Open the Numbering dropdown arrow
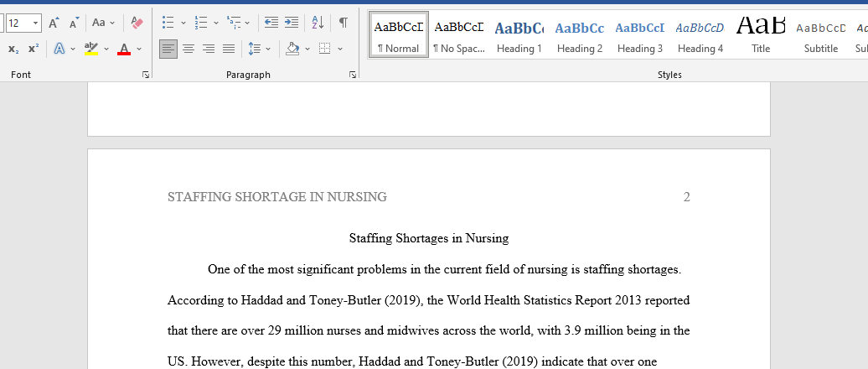The width and height of the screenshot is (868, 369). pyautogui.click(x=216, y=23)
